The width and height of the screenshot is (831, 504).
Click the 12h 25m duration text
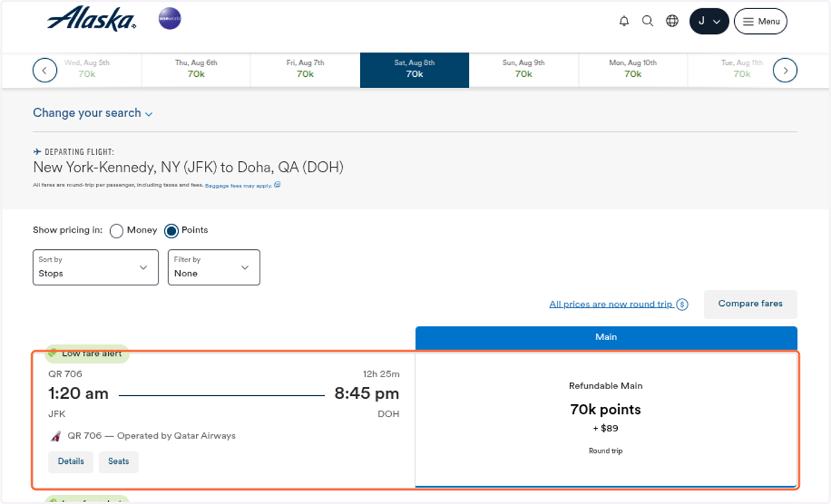[x=381, y=374]
